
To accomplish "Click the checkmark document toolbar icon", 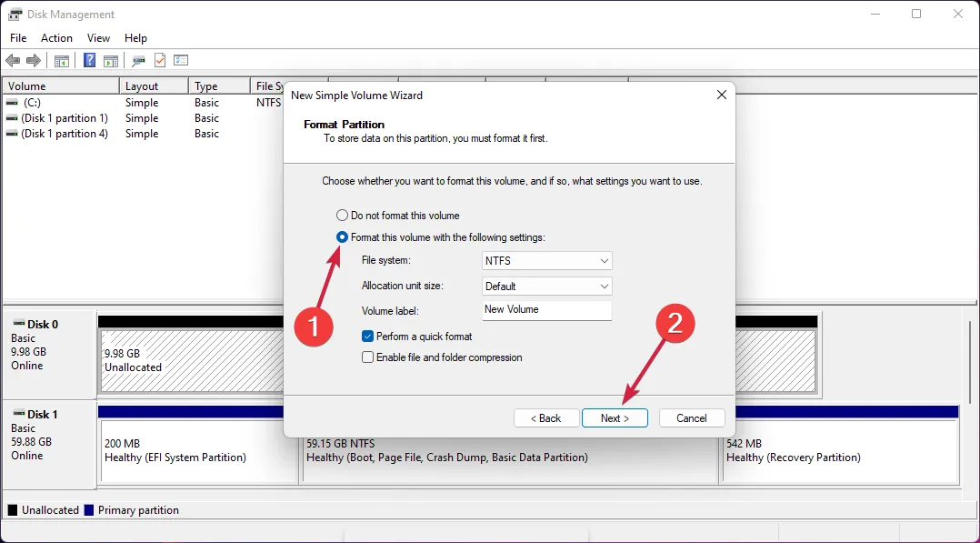I will [160, 61].
